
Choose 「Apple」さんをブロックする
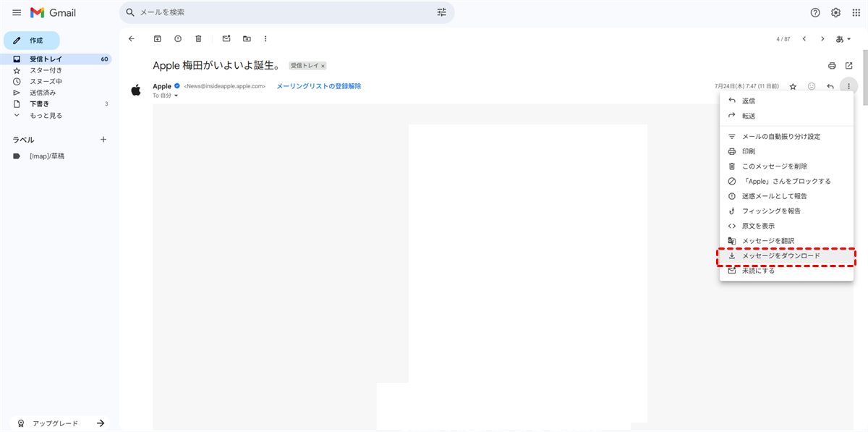[x=786, y=181]
